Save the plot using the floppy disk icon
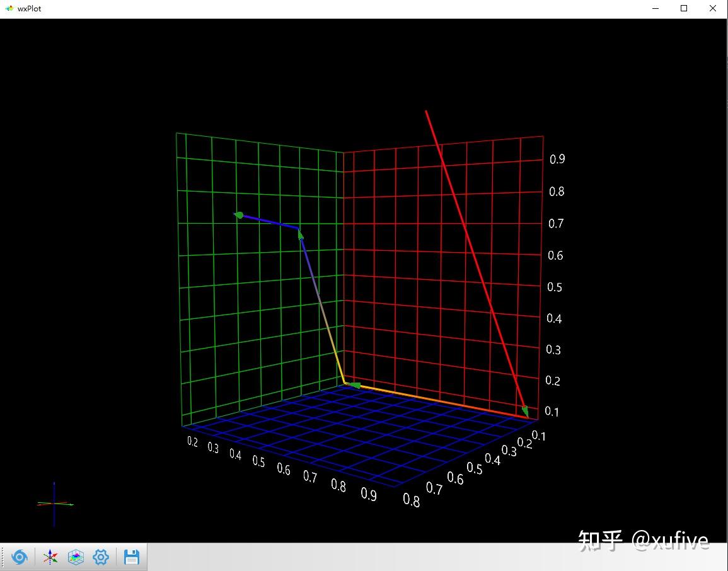Image resolution: width=728 pixels, height=571 pixels. 132,557
